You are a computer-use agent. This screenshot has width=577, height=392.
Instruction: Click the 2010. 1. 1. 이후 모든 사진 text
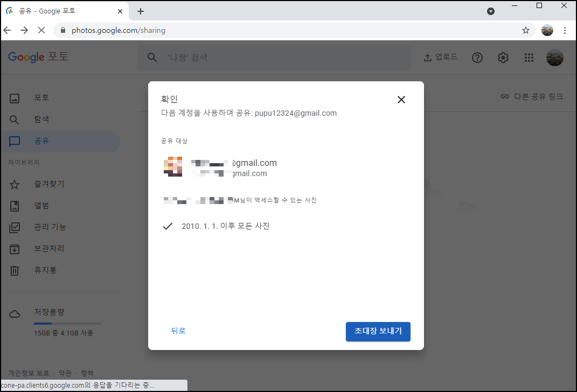pyautogui.click(x=226, y=226)
